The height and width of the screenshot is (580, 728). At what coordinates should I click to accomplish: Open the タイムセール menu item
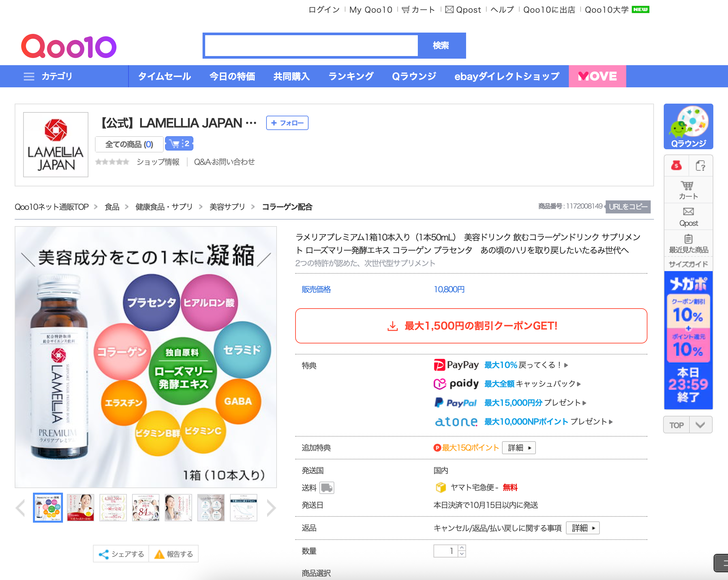pyautogui.click(x=164, y=76)
